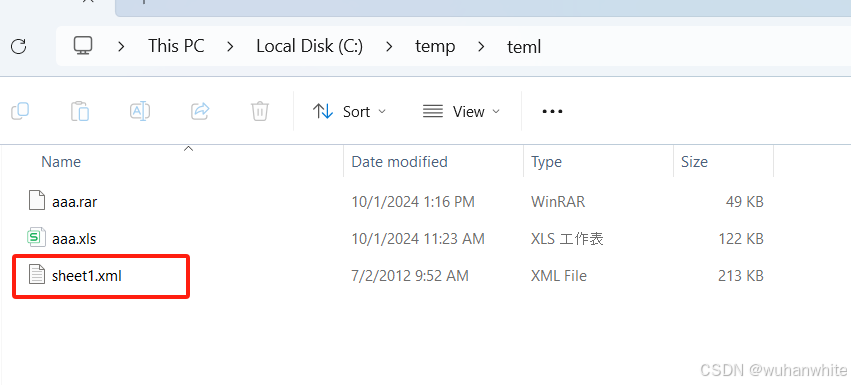Expand the chevron after Local Disk (C:)

coord(389,47)
